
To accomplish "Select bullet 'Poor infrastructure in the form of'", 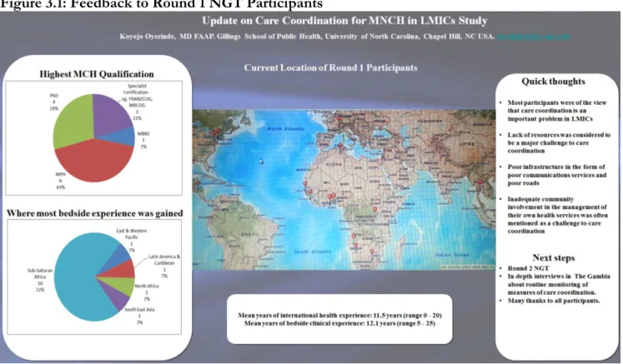I will 557,175.
